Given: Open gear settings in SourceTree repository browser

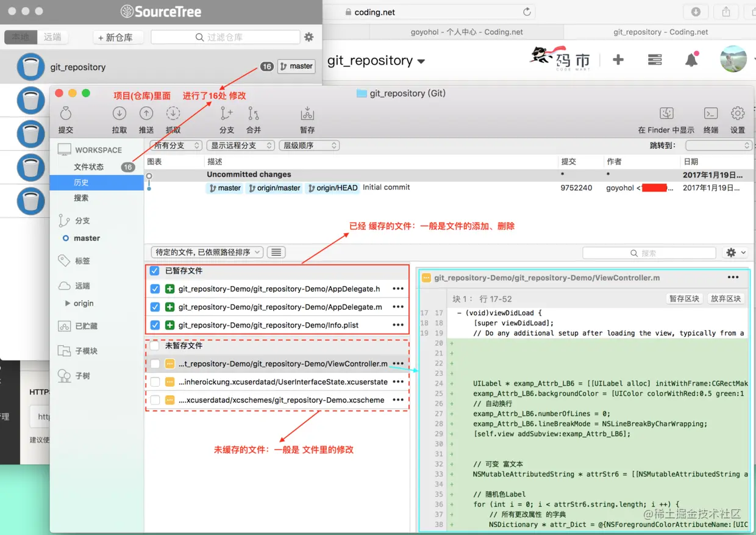Looking at the screenshot, I should tap(309, 37).
